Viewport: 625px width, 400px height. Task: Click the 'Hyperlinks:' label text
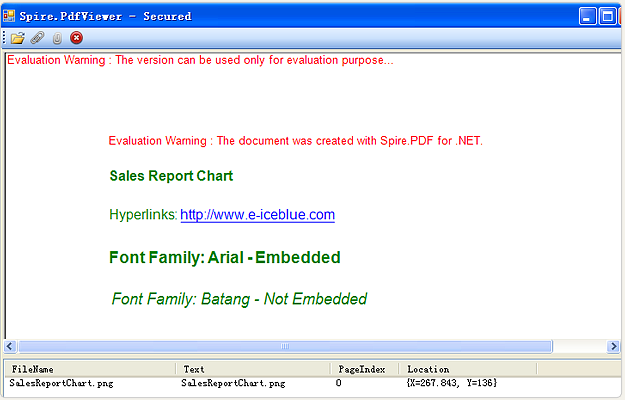click(x=143, y=214)
